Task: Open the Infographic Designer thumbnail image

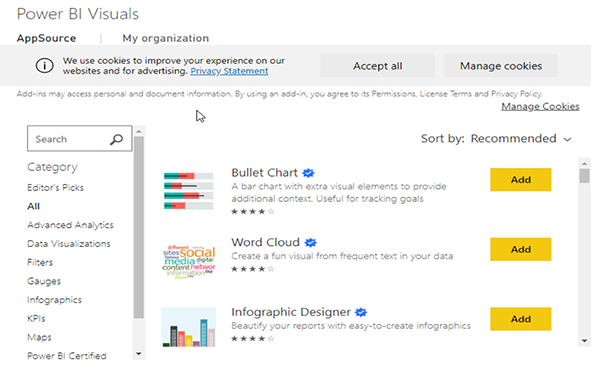Action: (189, 327)
